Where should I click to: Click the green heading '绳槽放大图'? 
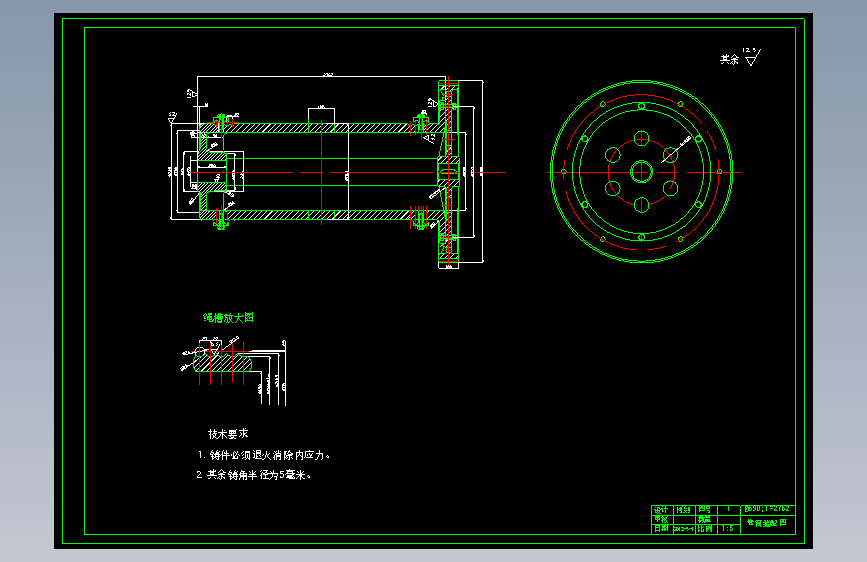[x=228, y=318]
